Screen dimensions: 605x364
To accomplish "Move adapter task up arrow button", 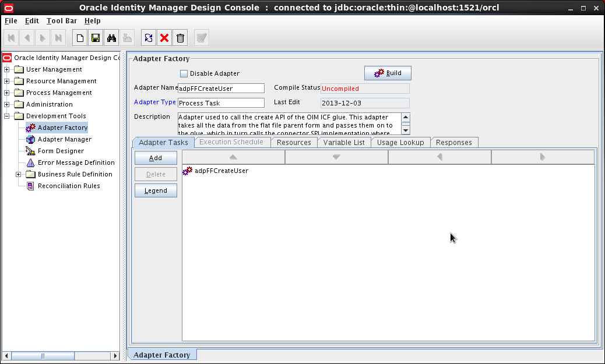I will tap(234, 157).
